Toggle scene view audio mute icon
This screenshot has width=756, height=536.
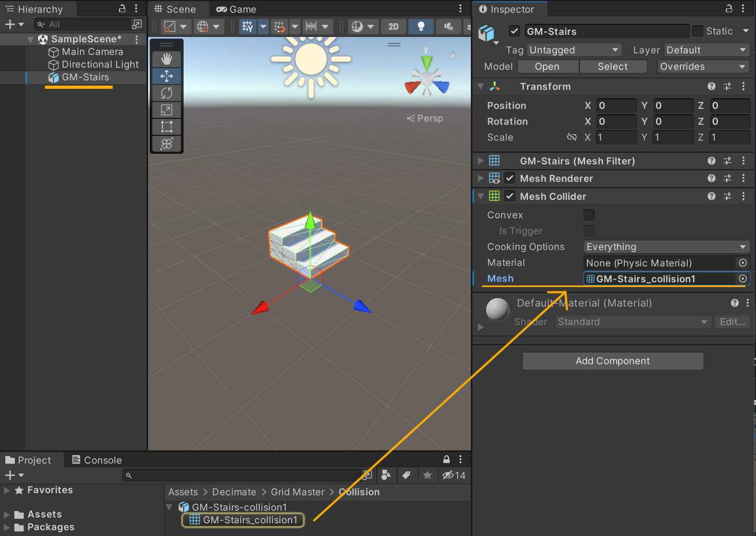448,26
